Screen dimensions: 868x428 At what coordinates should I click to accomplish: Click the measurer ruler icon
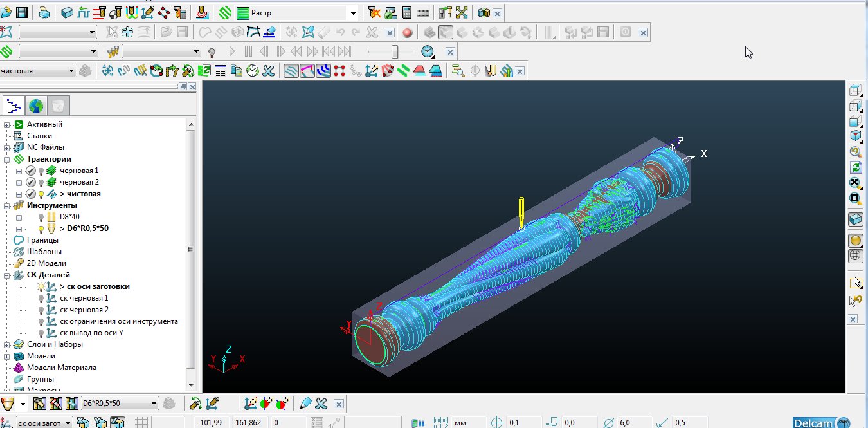[423, 12]
